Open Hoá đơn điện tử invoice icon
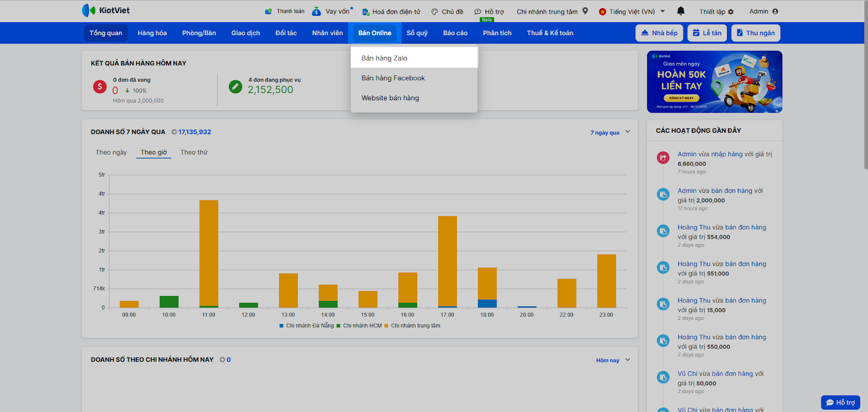 click(366, 11)
